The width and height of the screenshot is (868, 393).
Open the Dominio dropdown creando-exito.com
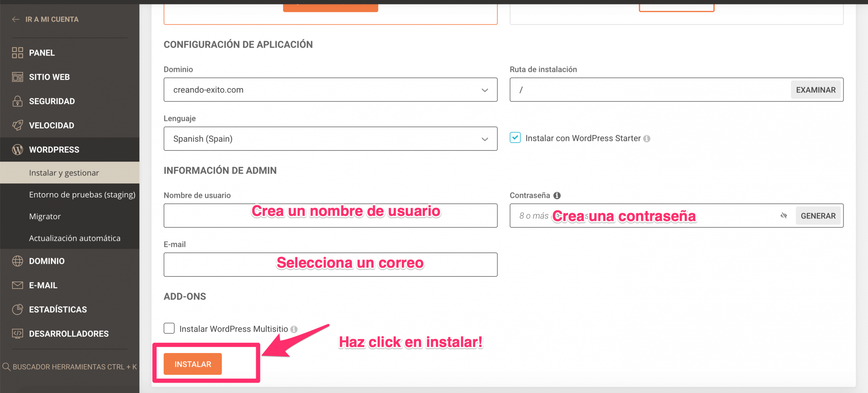[331, 90]
